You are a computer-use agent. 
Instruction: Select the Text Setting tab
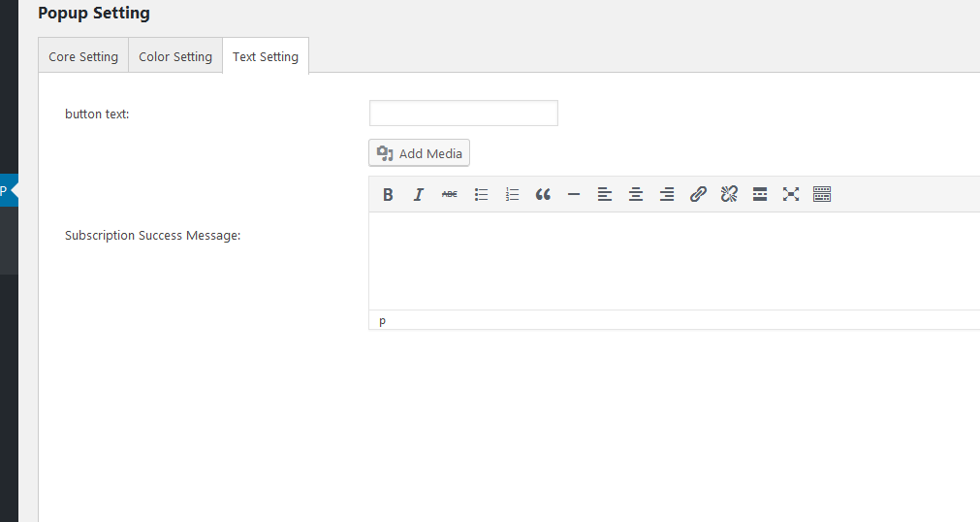point(266,56)
